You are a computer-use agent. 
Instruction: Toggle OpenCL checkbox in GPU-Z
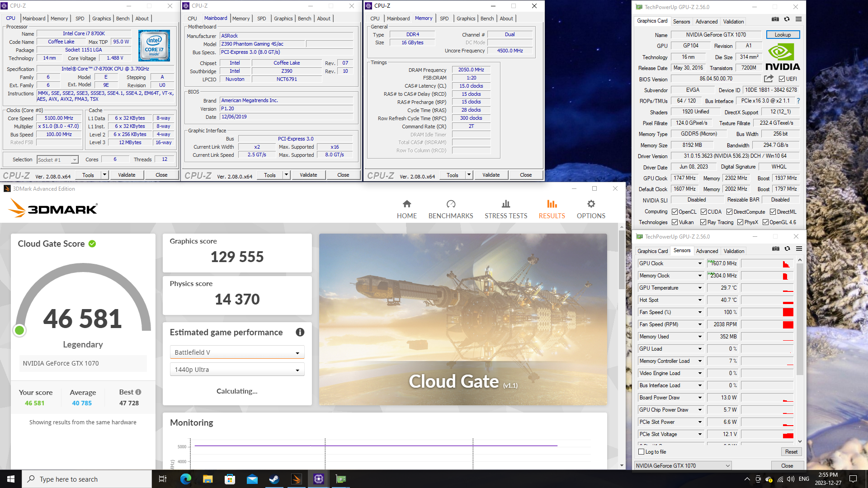coord(675,212)
